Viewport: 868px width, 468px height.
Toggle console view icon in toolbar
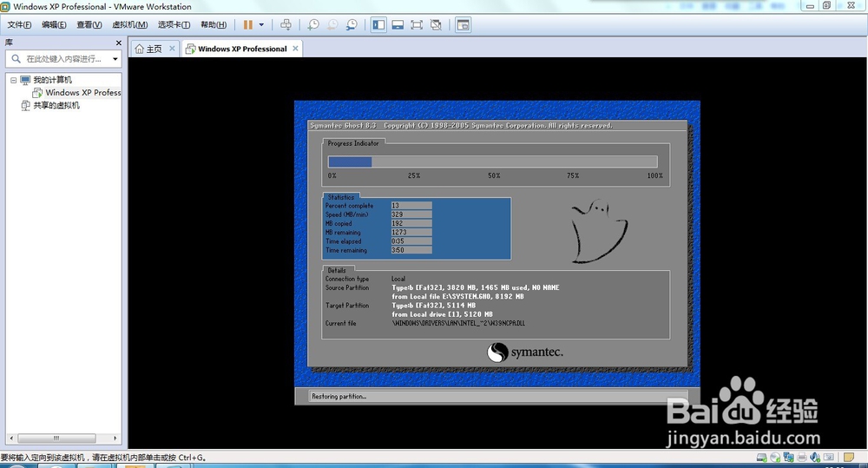pyautogui.click(x=464, y=25)
